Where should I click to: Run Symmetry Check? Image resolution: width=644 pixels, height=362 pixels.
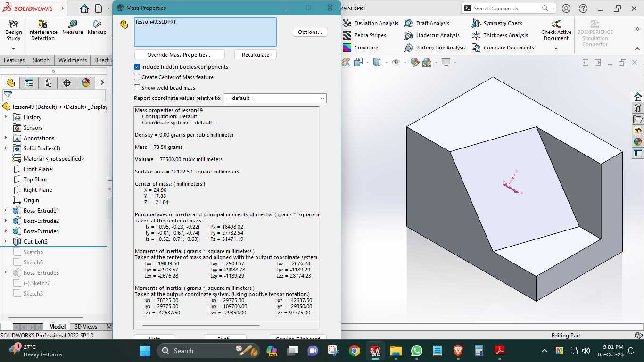[x=497, y=23]
